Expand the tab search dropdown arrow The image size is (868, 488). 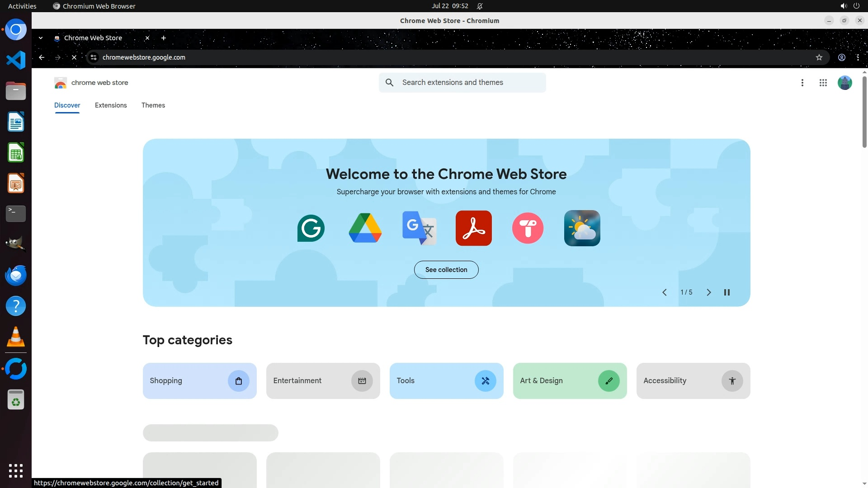(x=41, y=38)
